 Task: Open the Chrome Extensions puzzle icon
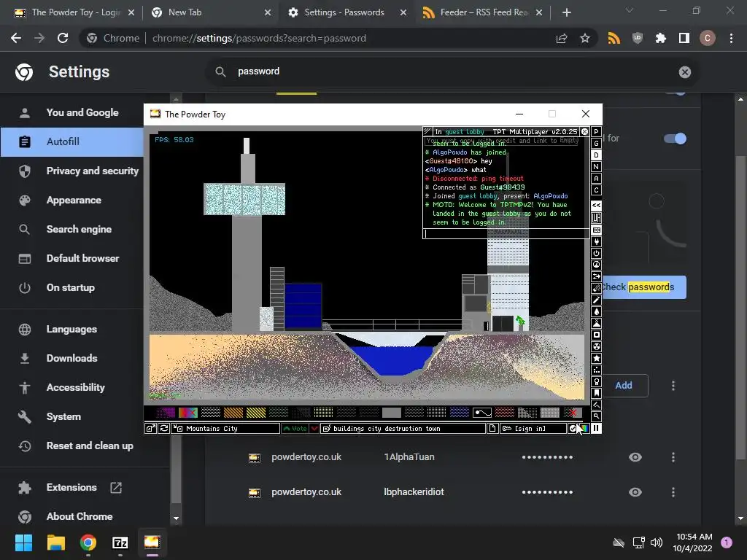click(660, 38)
